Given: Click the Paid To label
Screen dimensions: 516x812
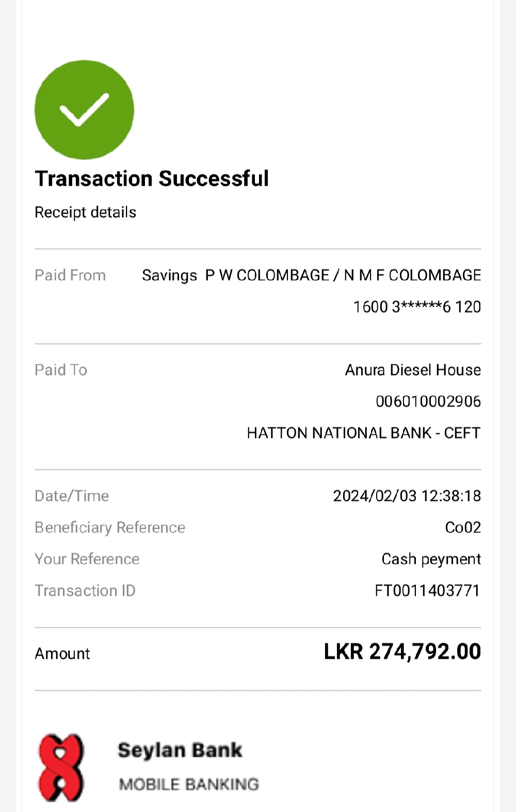Looking at the screenshot, I should (x=61, y=370).
